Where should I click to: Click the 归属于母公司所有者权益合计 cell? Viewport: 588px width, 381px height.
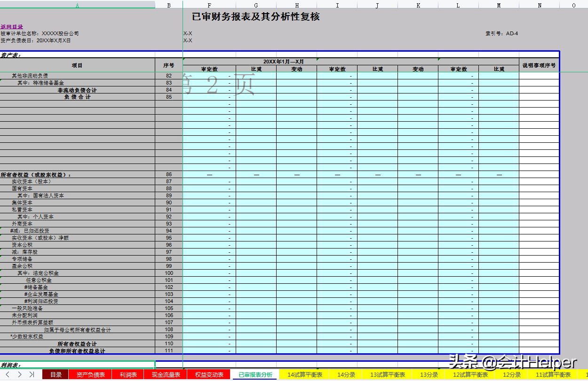point(77,330)
